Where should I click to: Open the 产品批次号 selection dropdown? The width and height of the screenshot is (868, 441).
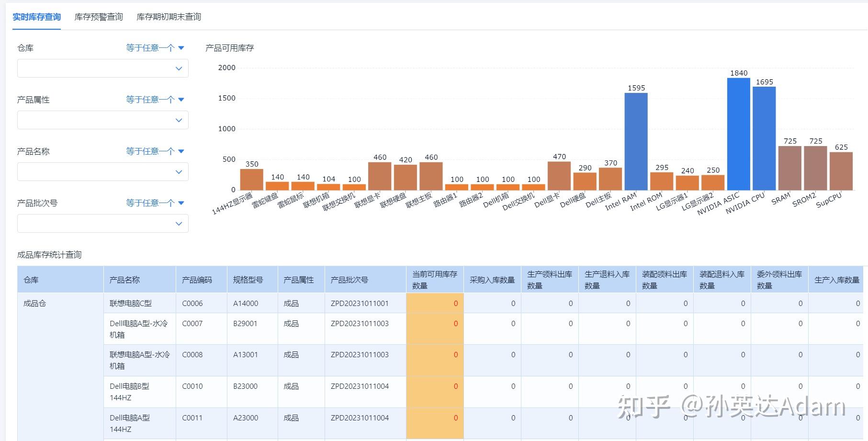tap(102, 223)
